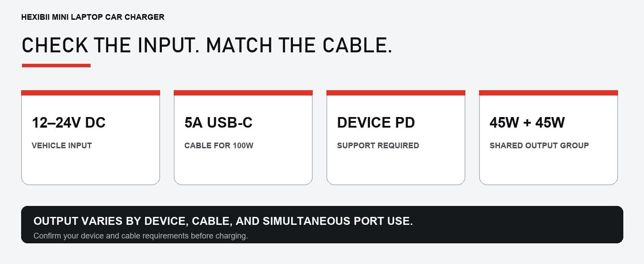Click the red top bar of the 45W + 45W card
The height and width of the screenshot is (264, 644).
pos(549,93)
